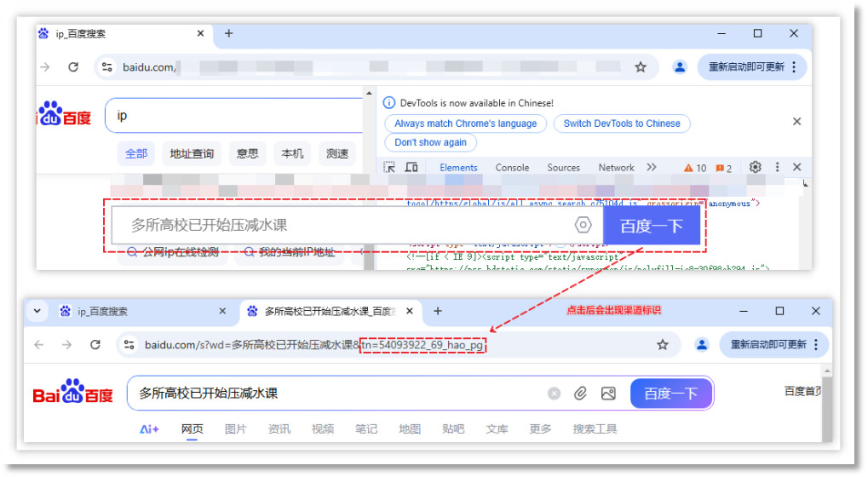Image resolution: width=868 pixels, height=477 pixels.
Task: Clear the search text with the grey X icon
Action: click(555, 394)
